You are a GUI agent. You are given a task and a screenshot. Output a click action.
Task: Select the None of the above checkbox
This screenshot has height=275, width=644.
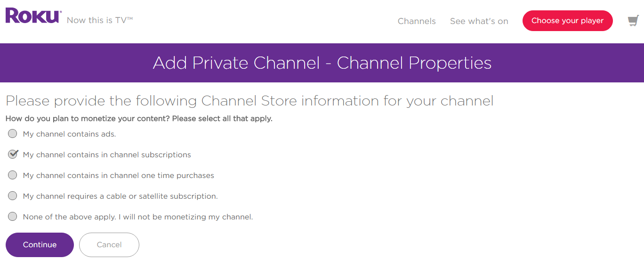pos(13,217)
